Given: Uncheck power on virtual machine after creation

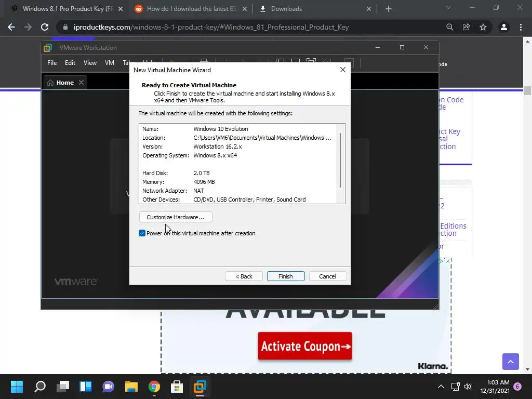Looking at the screenshot, I should pyautogui.click(x=142, y=233).
